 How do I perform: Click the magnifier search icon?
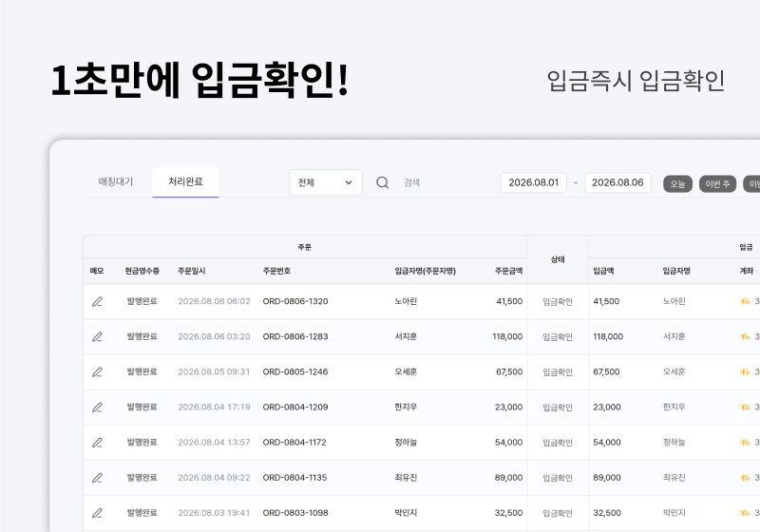click(383, 182)
